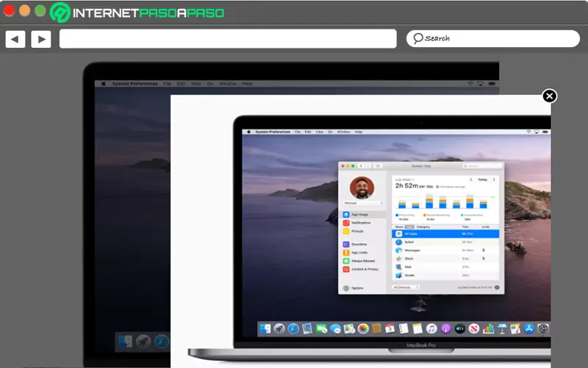Screen dimensions: 588x368
Task: Select the Slack row in usage list
Action: (x=445, y=258)
